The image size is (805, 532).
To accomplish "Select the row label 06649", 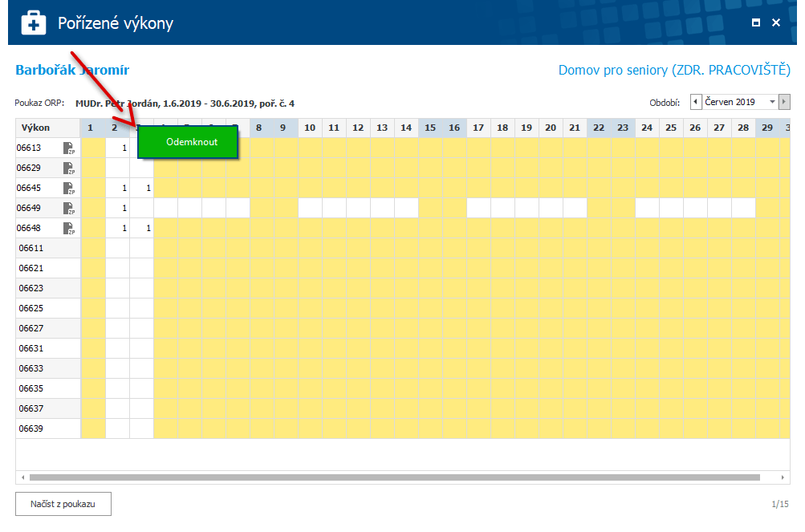I will pos(29,208).
